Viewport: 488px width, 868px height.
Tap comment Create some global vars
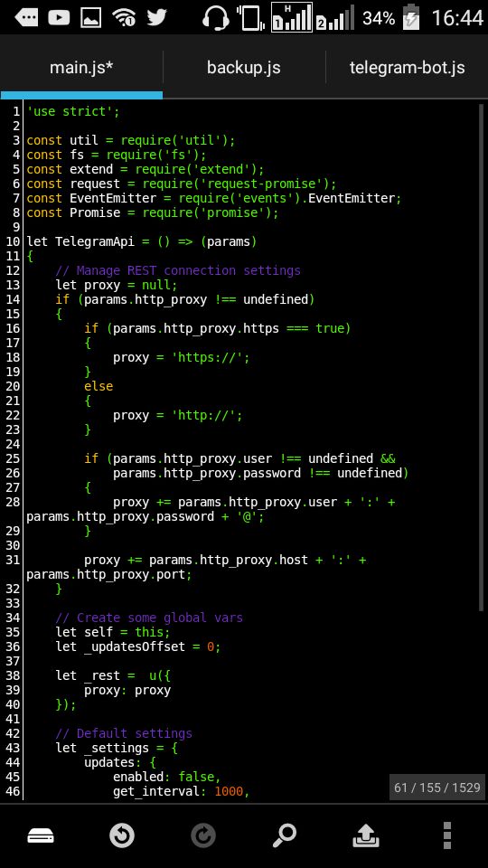pyautogui.click(x=149, y=618)
